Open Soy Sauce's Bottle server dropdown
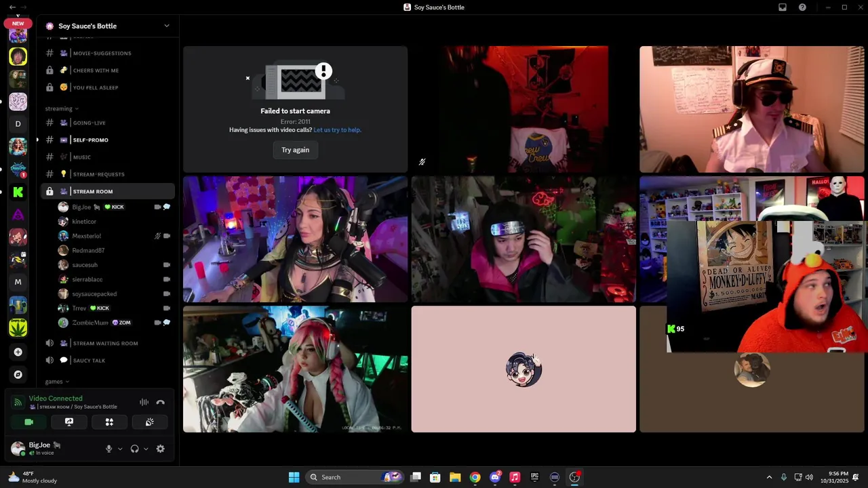The height and width of the screenshot is (488, 868). pos(166,26)
